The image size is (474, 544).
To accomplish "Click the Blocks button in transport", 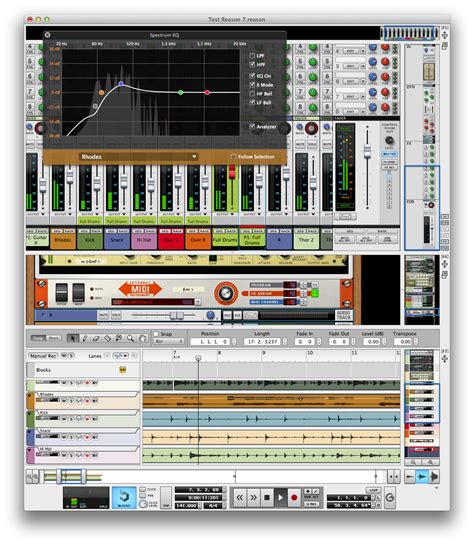I will coord(124,498).
